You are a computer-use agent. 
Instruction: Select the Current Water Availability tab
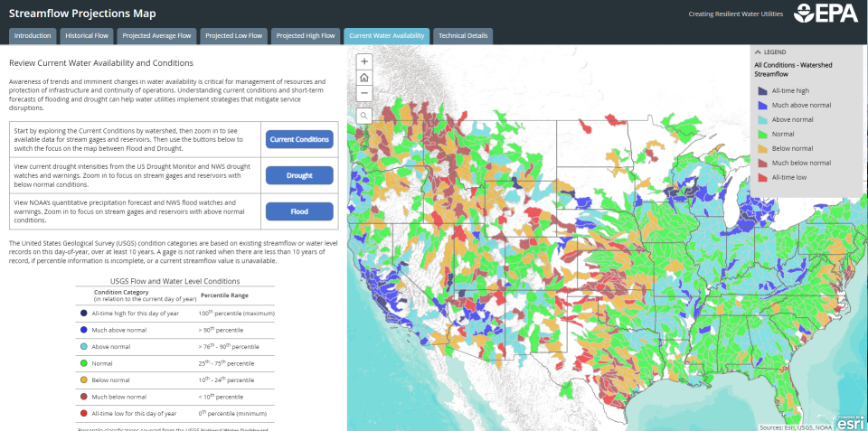pos(386,36)
